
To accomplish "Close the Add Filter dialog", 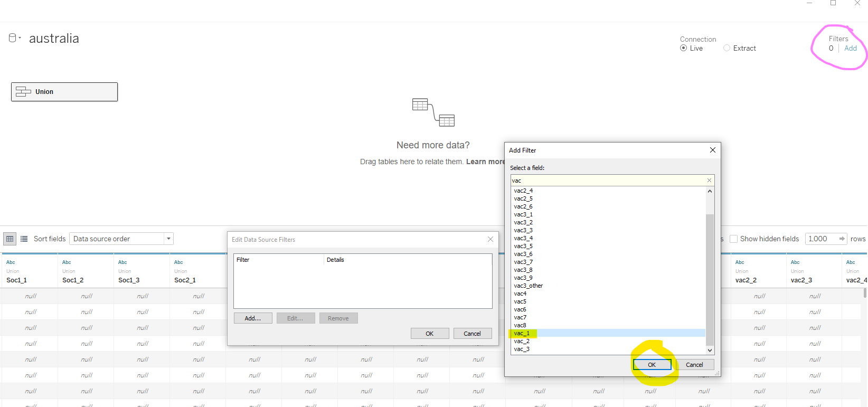I will point(713,150).
